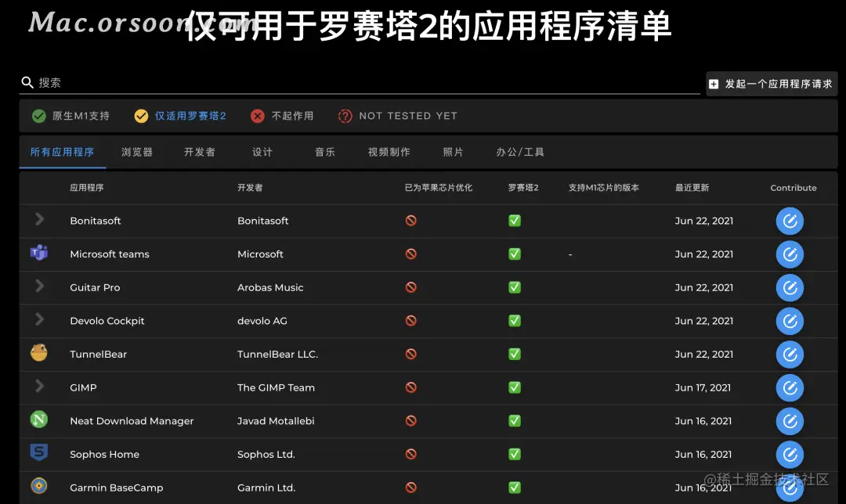This screenshot has height=504, width=846.
Task: Click the 发起一个应用程序请求 button
Action: click(772, 84)
